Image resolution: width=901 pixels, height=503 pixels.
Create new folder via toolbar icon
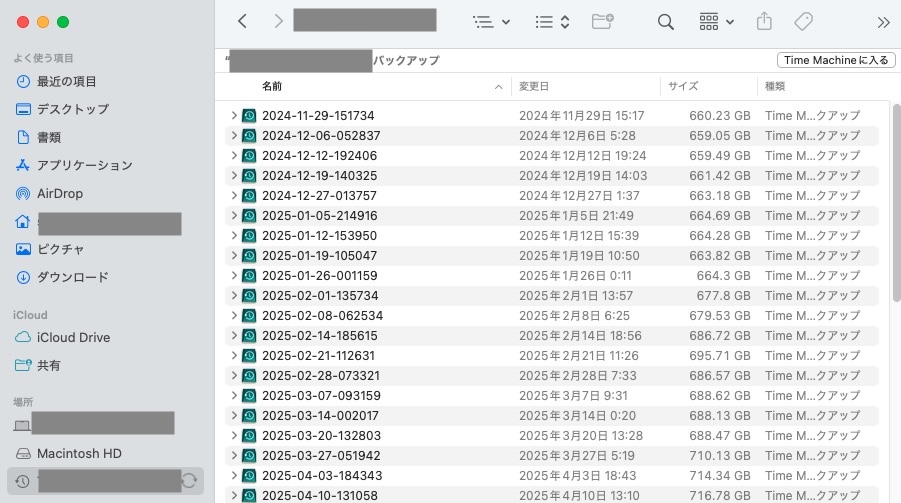pos(602,21)
